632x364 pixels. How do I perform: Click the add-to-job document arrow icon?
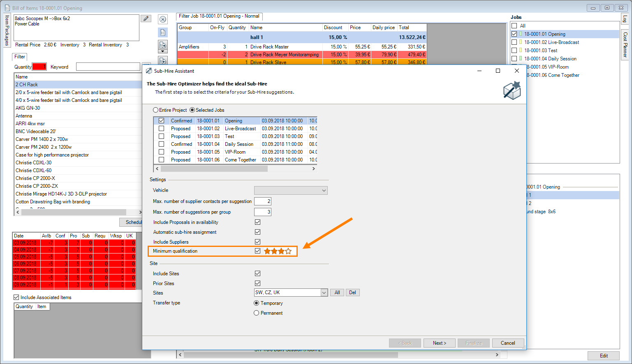[x=163, y=45]
